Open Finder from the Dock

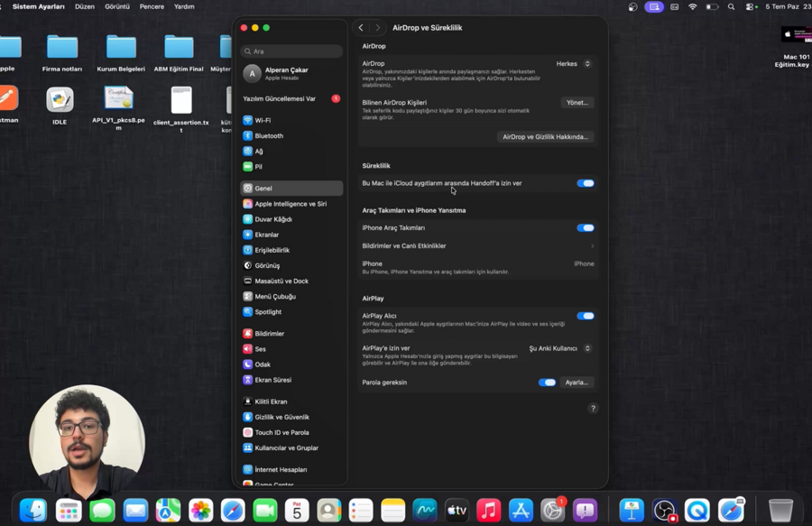tap(33, 511)
